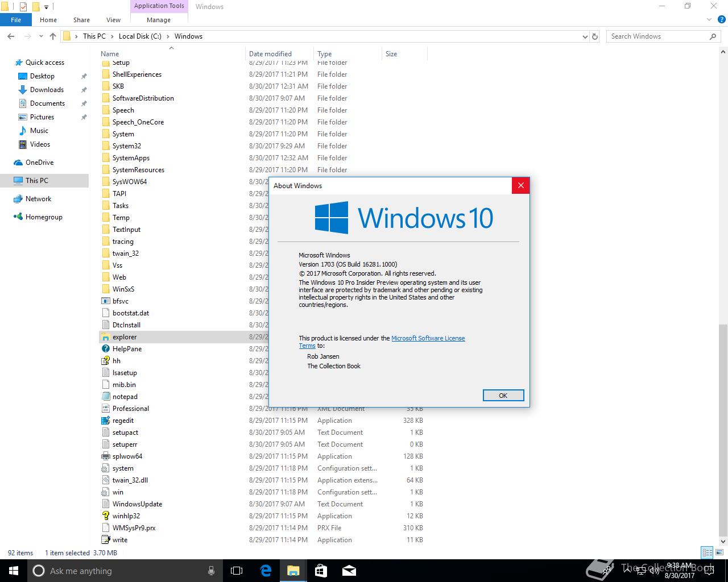
Task: Click the Cortana Ask me anything box
Action: [x=124, y=571]
